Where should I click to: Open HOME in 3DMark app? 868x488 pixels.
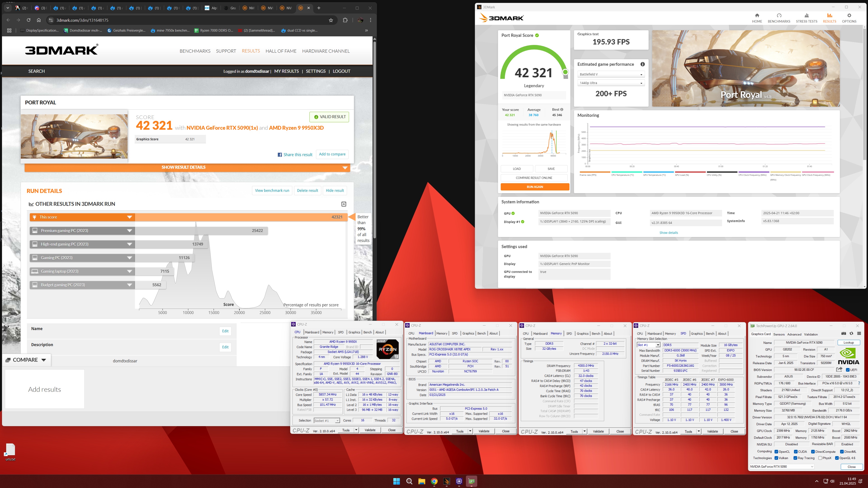[x=757, y=18]
